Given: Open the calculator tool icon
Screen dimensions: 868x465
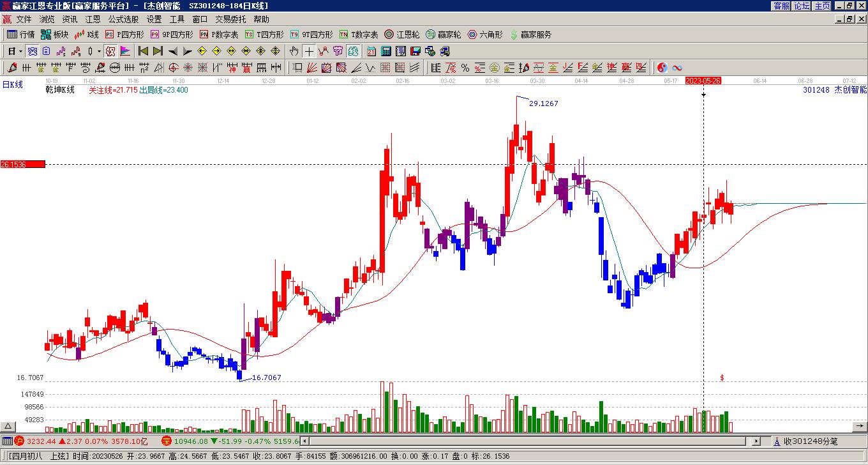Looking at the screenshot, I should point(386,51).
